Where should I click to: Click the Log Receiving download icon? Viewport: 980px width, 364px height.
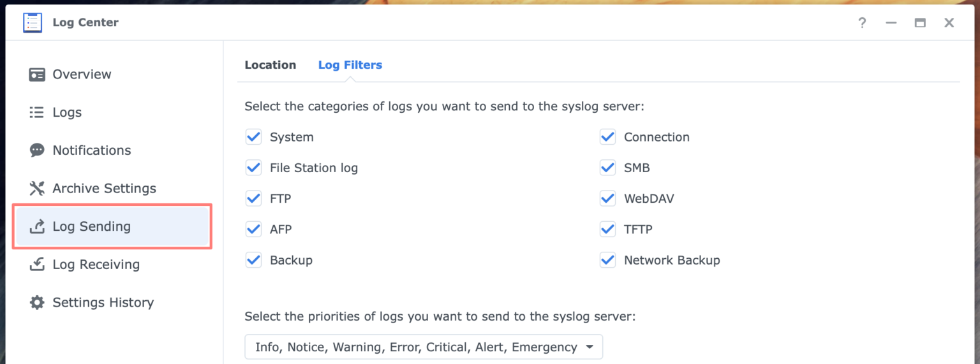[37, 265]
